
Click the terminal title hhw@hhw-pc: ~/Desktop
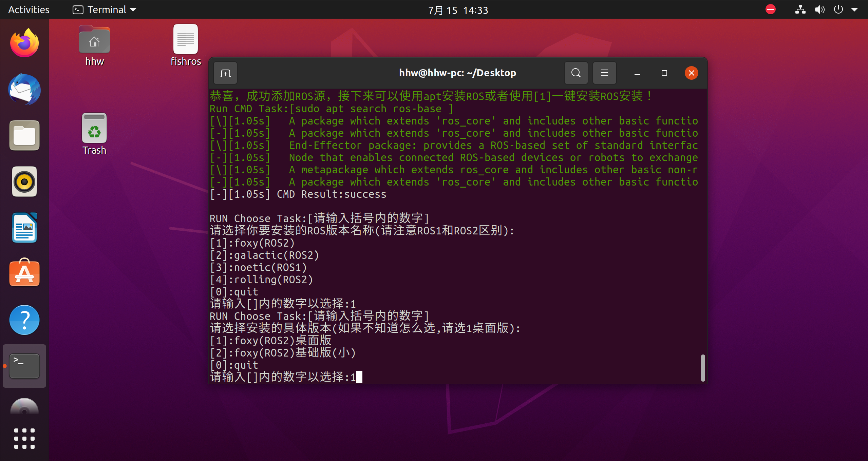click(x=457, y=73)
